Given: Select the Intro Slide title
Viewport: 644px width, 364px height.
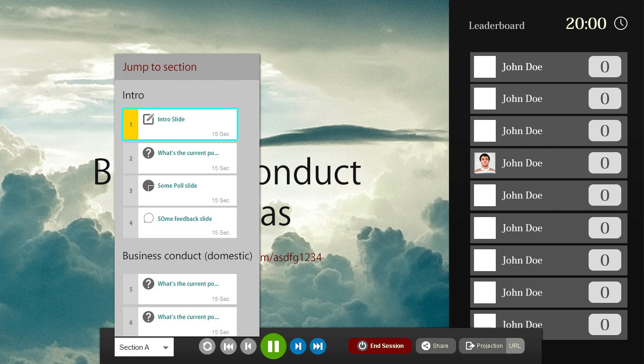Looking at the screenshot, I should (x=171, y=119).
